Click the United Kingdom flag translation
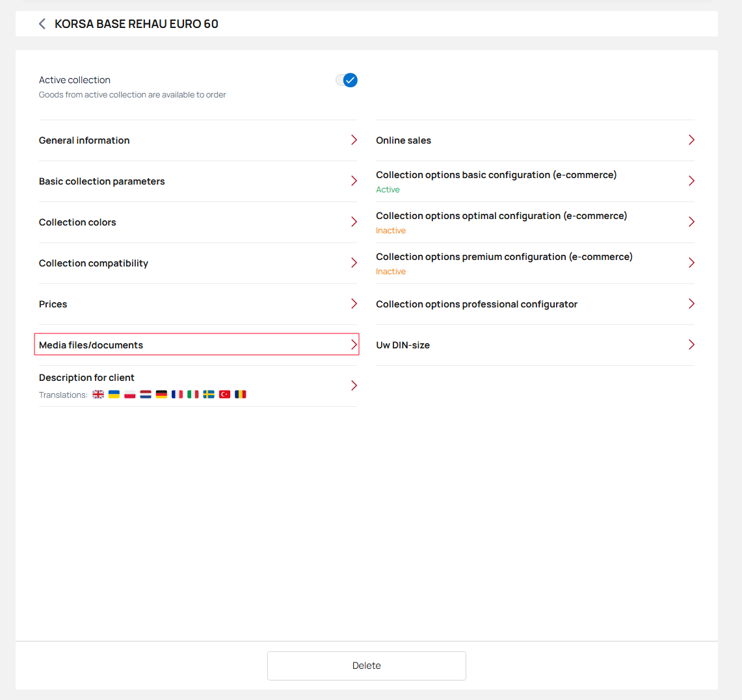 click(x=98, y=395)
